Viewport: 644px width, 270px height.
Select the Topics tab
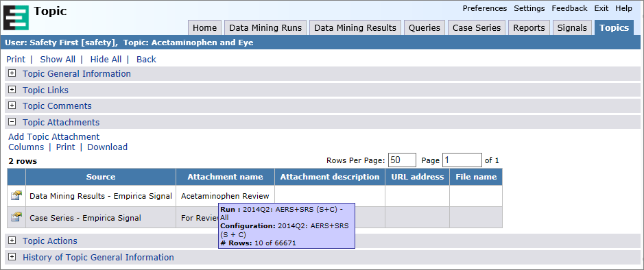click(x=614, y=27)
